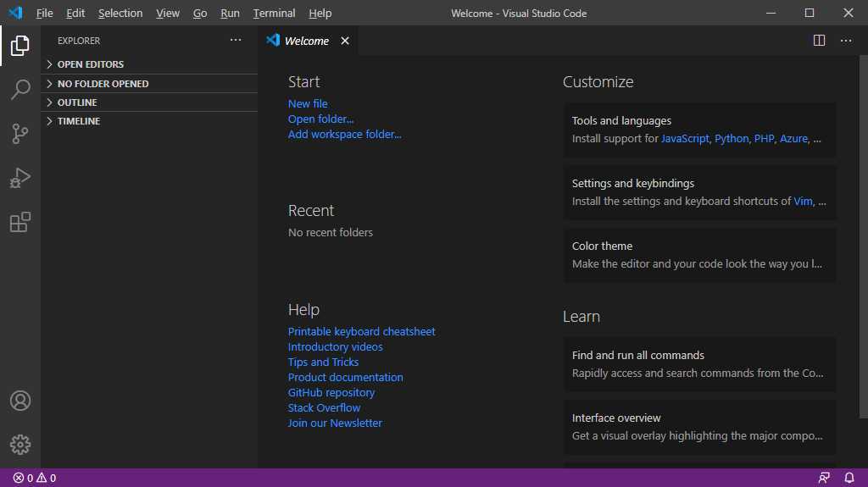Install PHP support link

pos(764,138)
